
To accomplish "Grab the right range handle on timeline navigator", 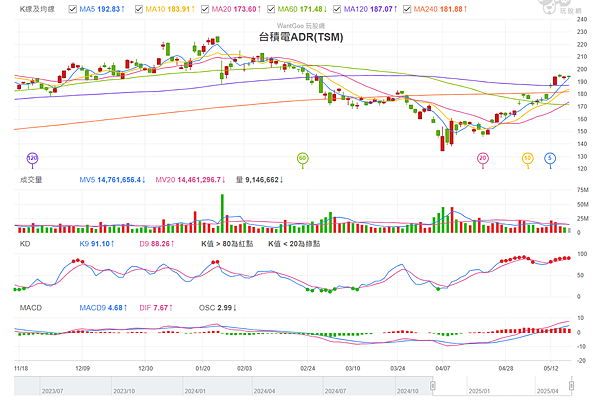I will 571,385.
